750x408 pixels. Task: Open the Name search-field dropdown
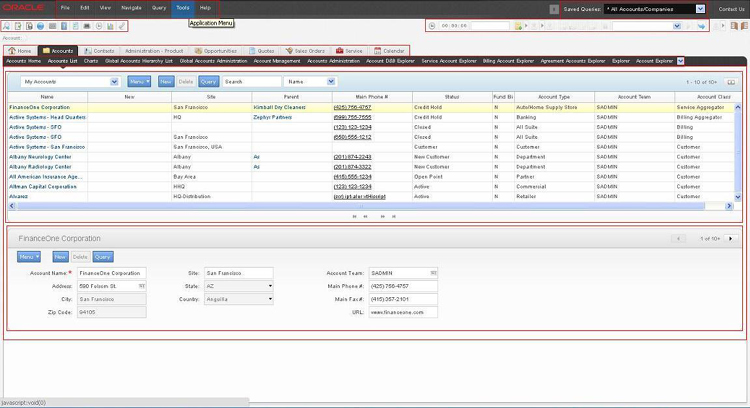[331, 82]
